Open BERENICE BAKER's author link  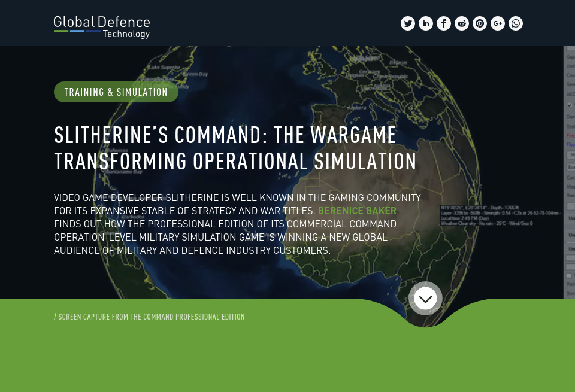357,211
